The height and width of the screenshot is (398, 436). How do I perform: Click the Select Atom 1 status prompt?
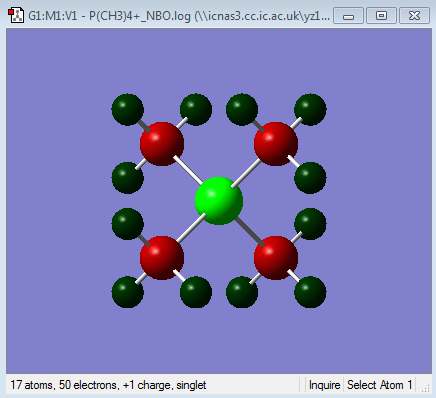coord(380,385)
